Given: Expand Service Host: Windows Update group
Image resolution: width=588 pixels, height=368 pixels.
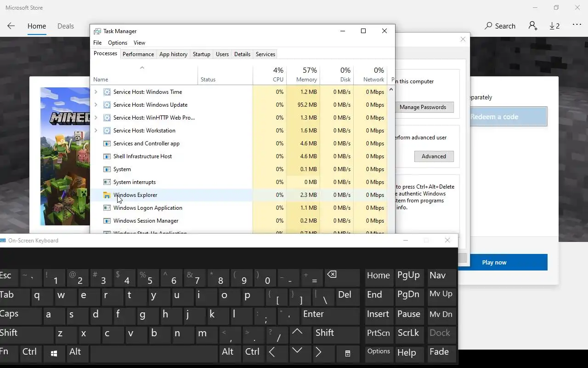Looking at the screenshot, I should click(x=96, y=105).
